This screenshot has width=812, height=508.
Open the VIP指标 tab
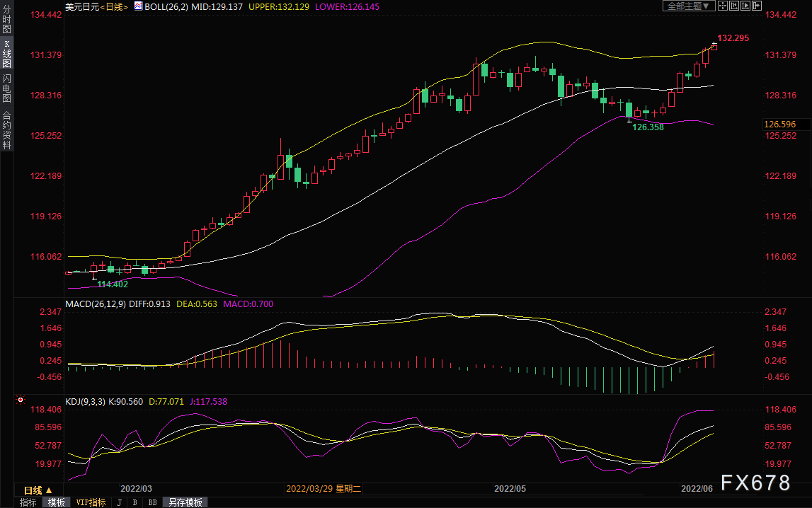point(91,502)
